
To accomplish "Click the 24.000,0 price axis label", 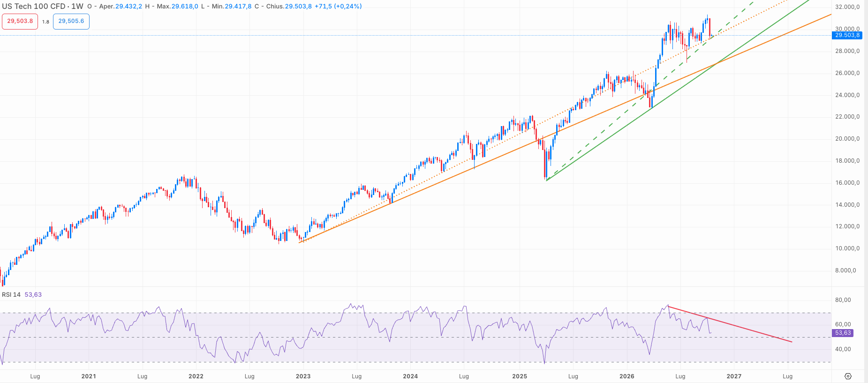I will pos(847,95).
